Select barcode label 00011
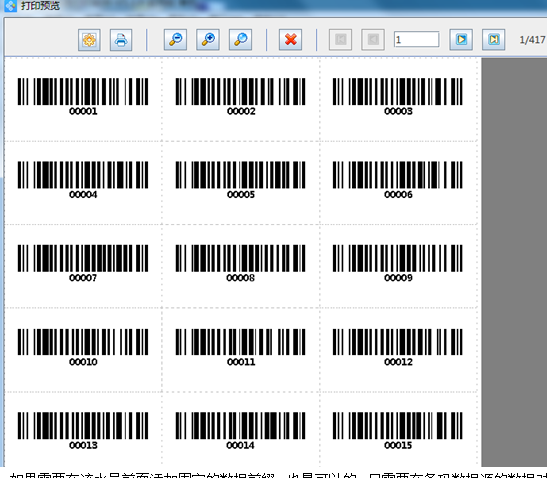Image resolution: width=547 pixels, height=478 pixels. (240, 347)
